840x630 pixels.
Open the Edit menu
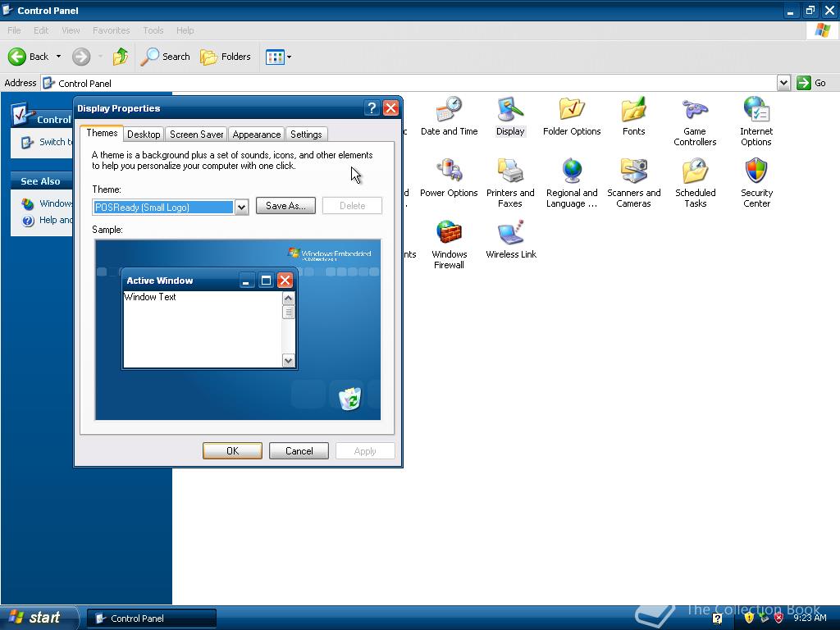point(41,30)
